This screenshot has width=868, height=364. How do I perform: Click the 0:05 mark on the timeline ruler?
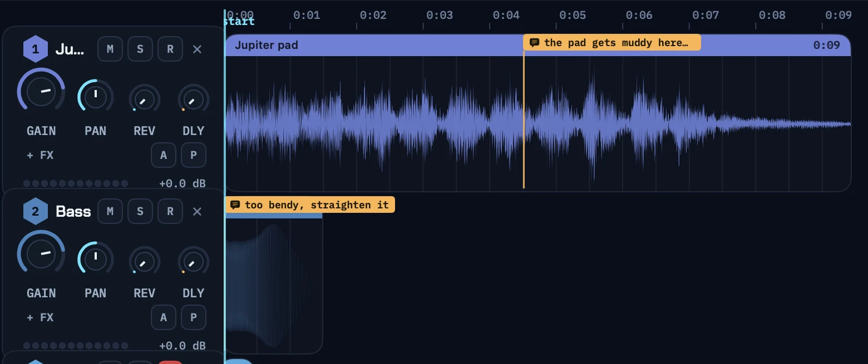(573, 15)
